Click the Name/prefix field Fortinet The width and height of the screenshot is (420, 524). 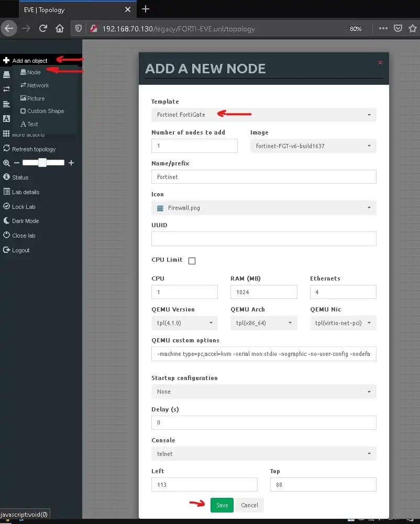pos(264,177)
